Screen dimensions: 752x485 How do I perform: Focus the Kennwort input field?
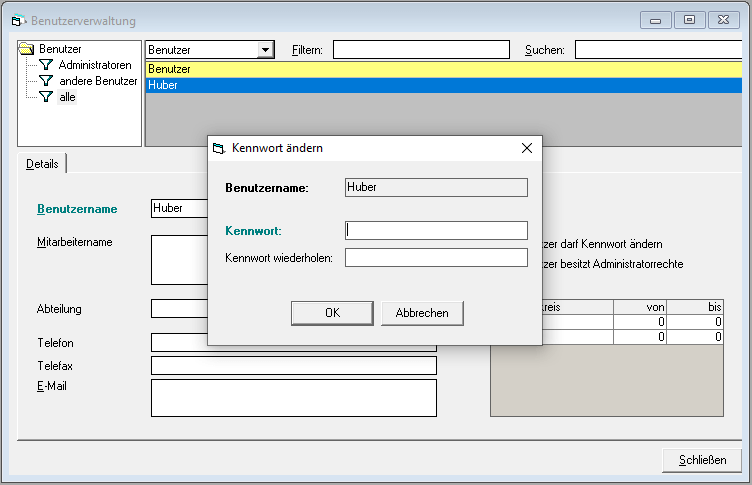tap(436, 230)
